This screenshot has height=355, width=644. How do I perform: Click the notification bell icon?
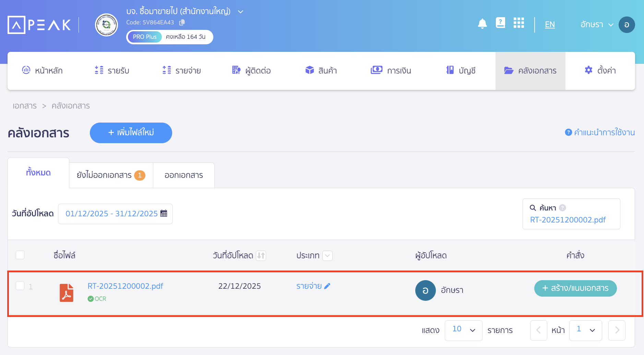tap(482, 24)
